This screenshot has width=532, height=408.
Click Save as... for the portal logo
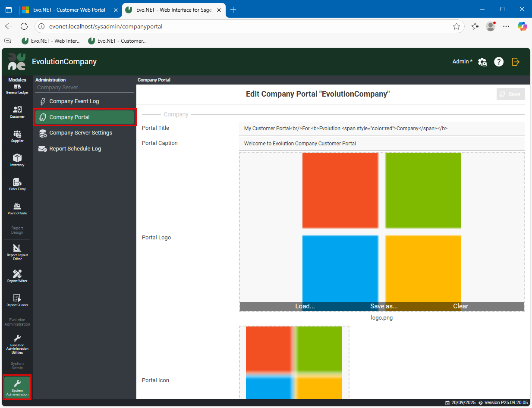tap(384, 306)
